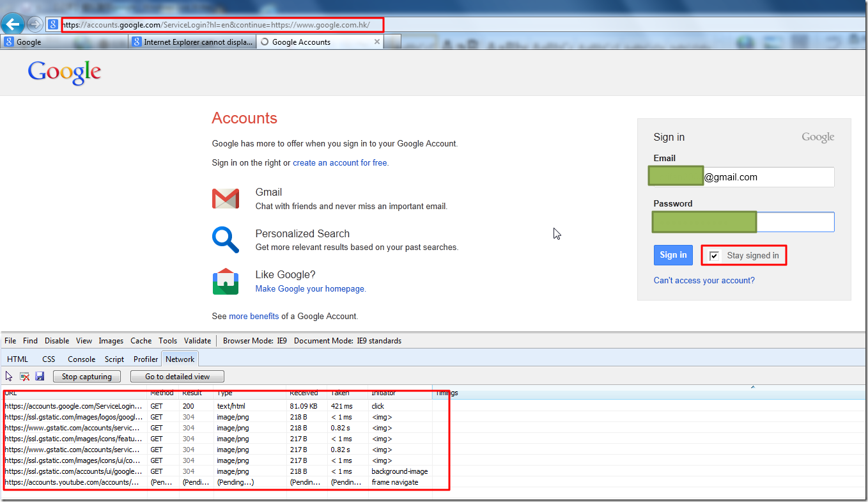Open the create an account for free link
The image size is (868, 502).
pos(340,163)
